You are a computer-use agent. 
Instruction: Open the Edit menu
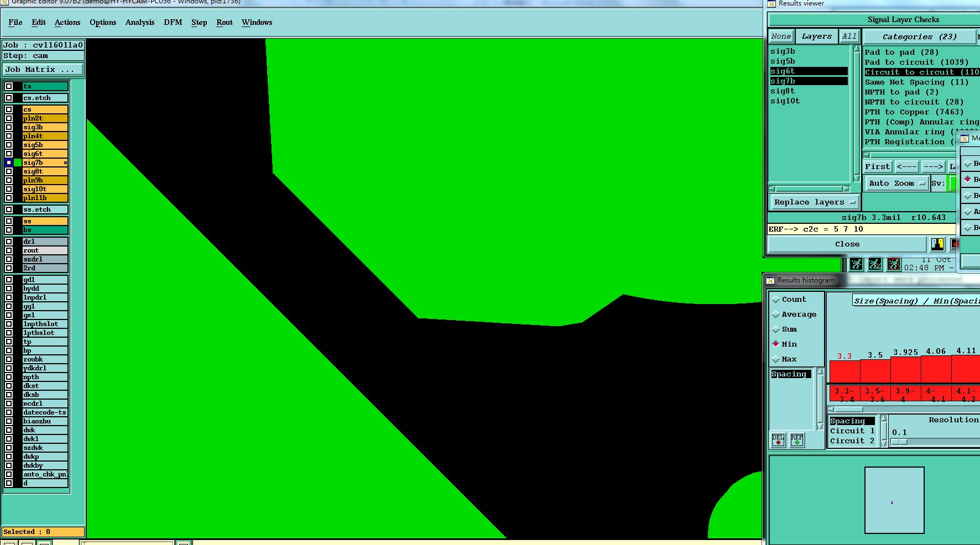39,22
